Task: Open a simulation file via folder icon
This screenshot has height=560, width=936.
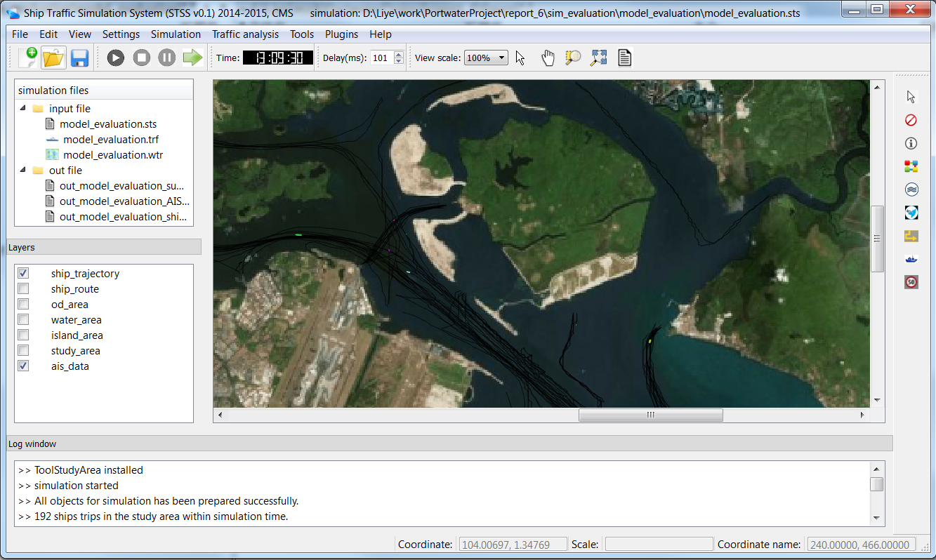Action: pyautogui.click(x=53, y=58)
